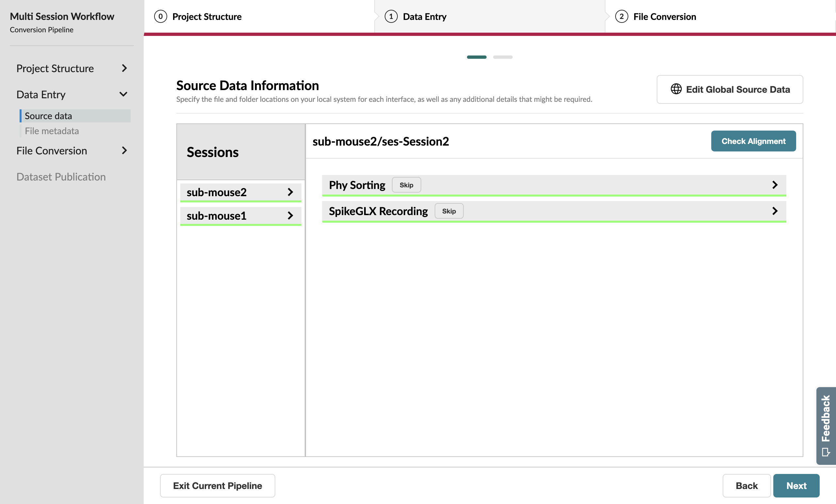Click Exit Current Pipeline button
Viewport: 836px width, 504px height.
coord(217,485)
